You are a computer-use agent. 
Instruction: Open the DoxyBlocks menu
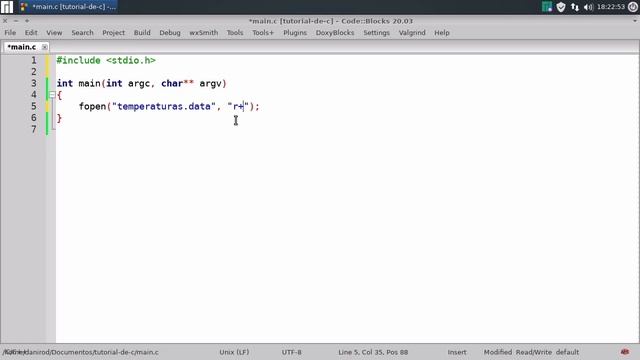[335, 33]
